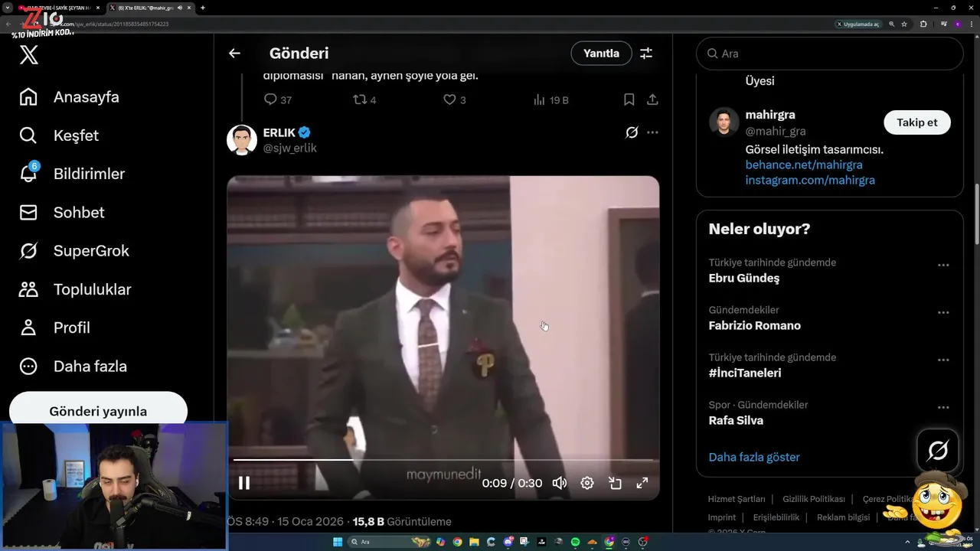Viewport: 980px width, 551px height.
Task: Open Chrome from the taskbar
Action: pyautogui.click(x=457, y=542)
